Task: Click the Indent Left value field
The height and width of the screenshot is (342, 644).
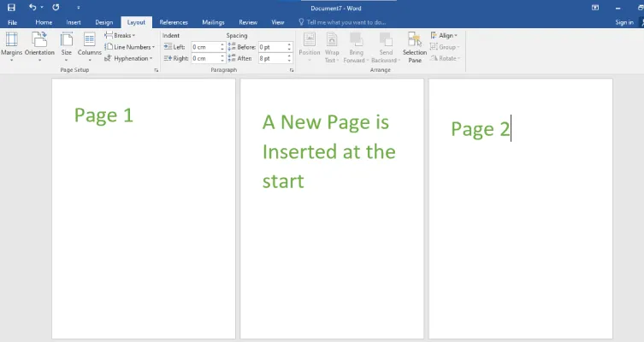Action: (205, 47)
